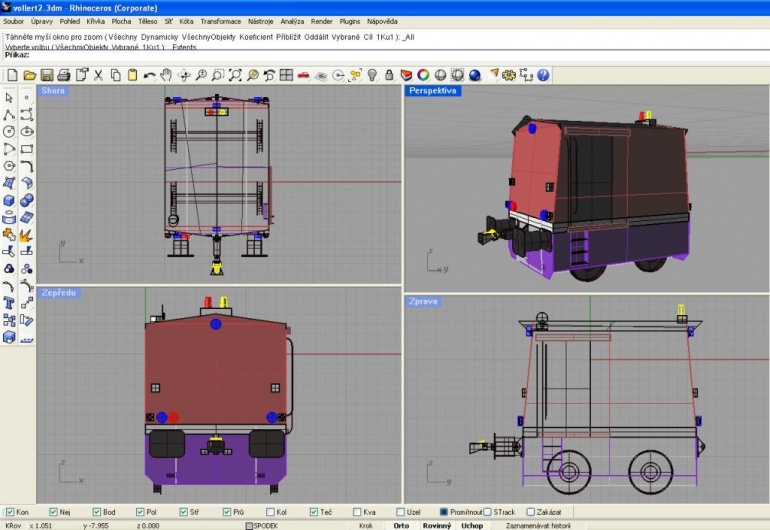Click the Zoom extents icon
This screenshot has width=770, height=530.
point(235,75)
